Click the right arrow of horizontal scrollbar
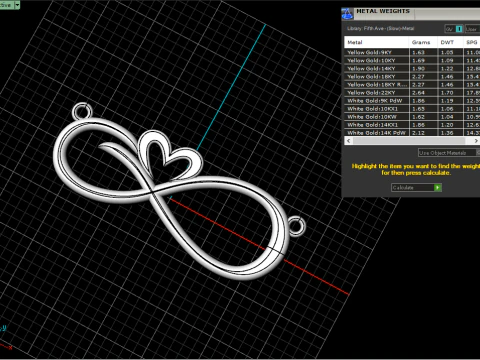Viewport: 480px width, 360px height. point(476,141)
